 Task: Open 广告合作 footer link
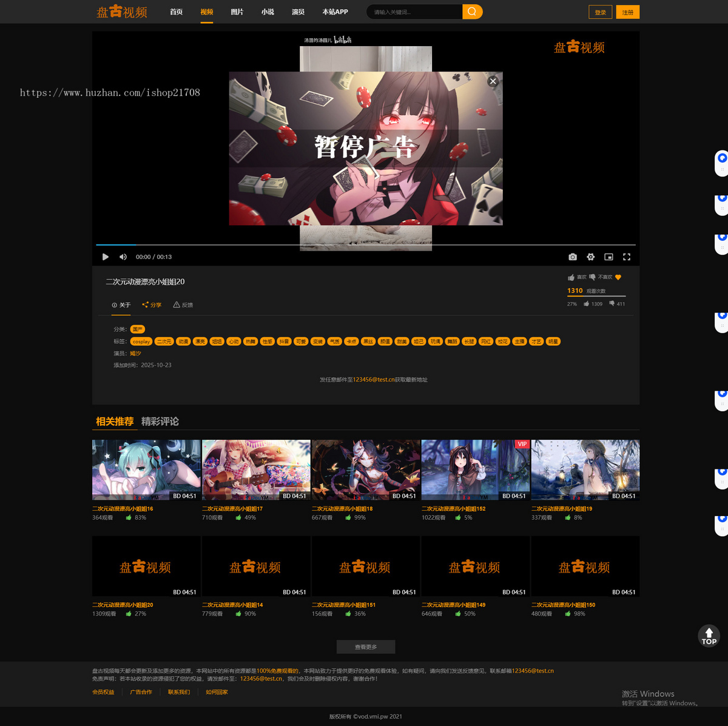click(x=141, y=692)
